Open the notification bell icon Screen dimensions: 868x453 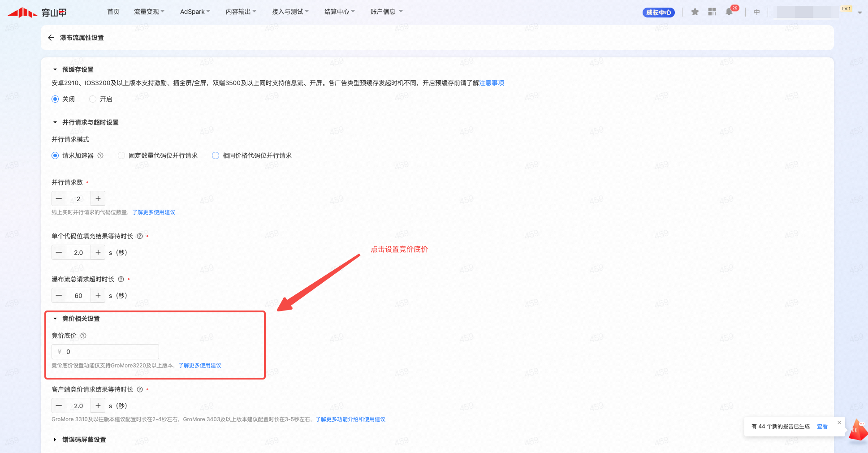[x=729, y=12]
